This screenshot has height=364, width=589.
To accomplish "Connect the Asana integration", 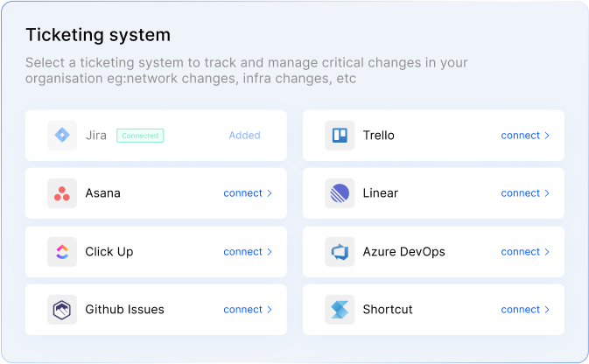I will click(x=248, y=193).
